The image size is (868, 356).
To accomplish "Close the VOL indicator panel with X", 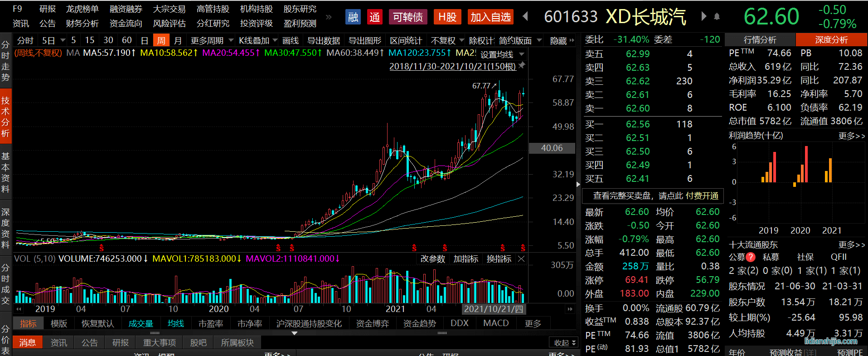I will pos(521,259).
